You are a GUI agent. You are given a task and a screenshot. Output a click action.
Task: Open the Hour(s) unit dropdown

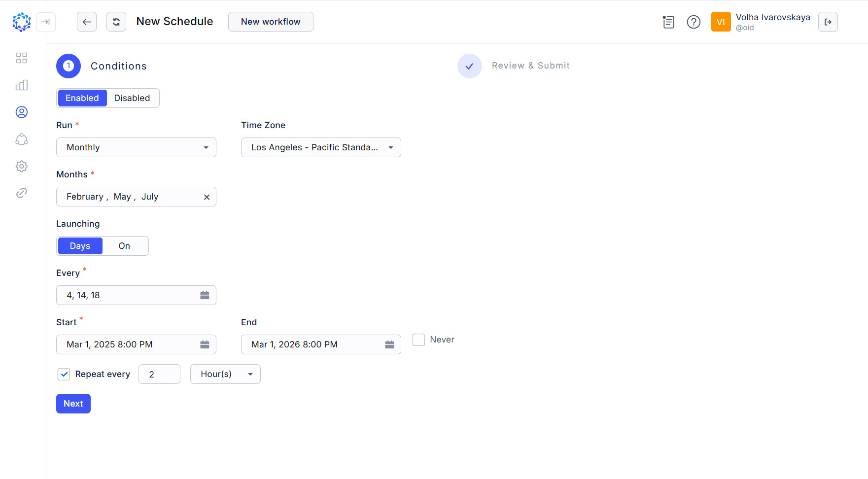(x=225, y=374)
